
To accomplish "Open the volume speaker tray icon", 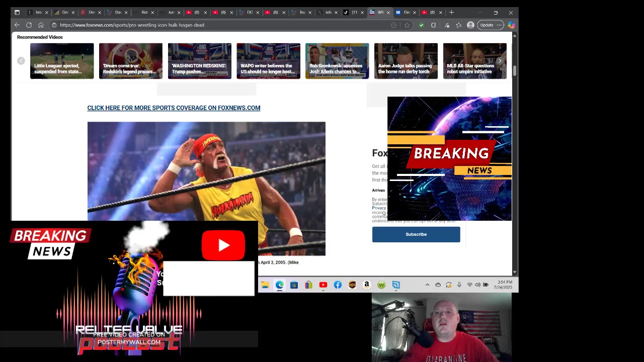I will tap(477, 285).
